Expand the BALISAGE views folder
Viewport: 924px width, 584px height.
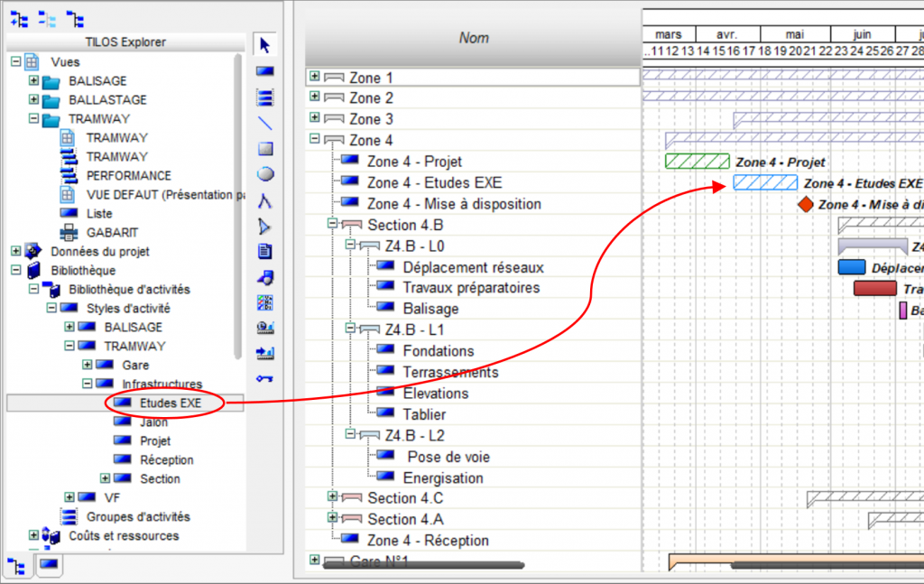point(33,80)
